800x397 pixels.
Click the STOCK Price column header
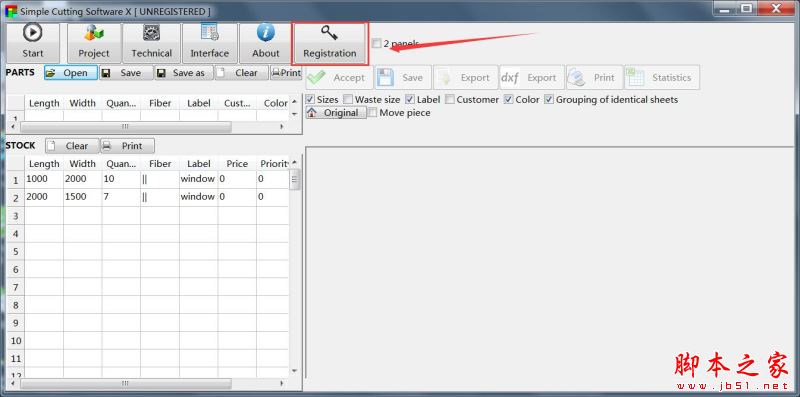pyautogui.click(x=237, y=164)
